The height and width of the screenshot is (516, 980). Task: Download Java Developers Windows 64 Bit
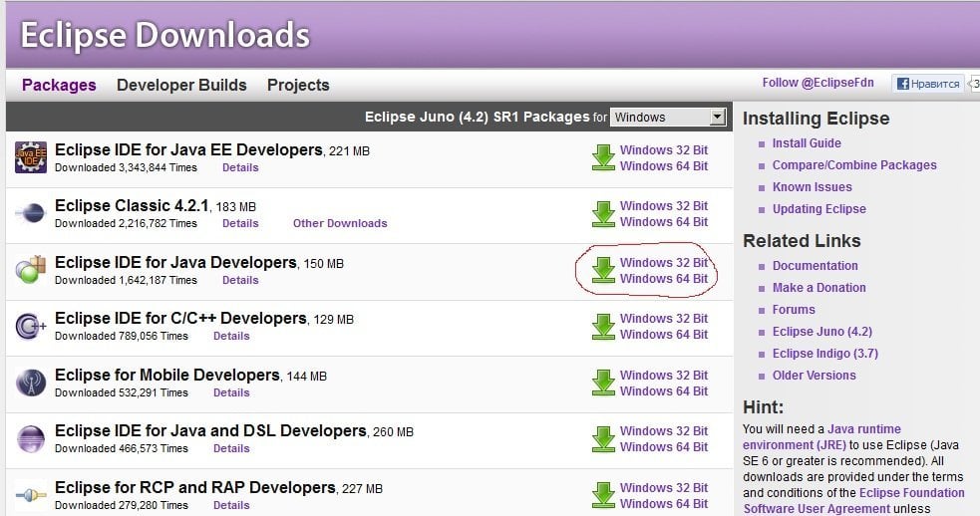[664, 279]
